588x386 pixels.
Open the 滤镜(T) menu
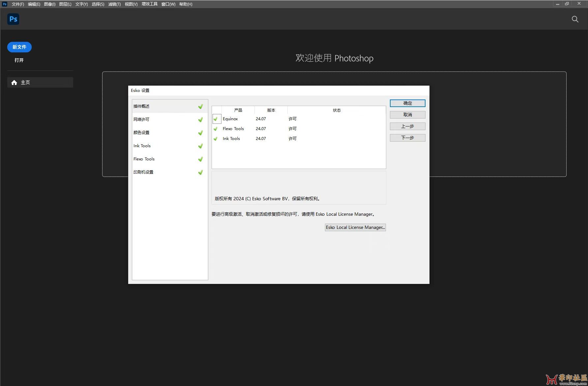coord(114,4)
